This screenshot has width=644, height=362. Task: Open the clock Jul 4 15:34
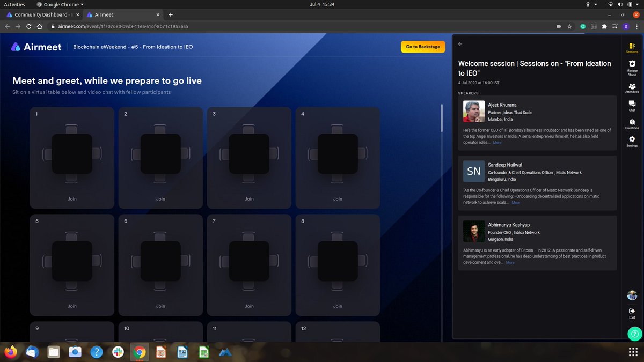(x=322, y=4)
